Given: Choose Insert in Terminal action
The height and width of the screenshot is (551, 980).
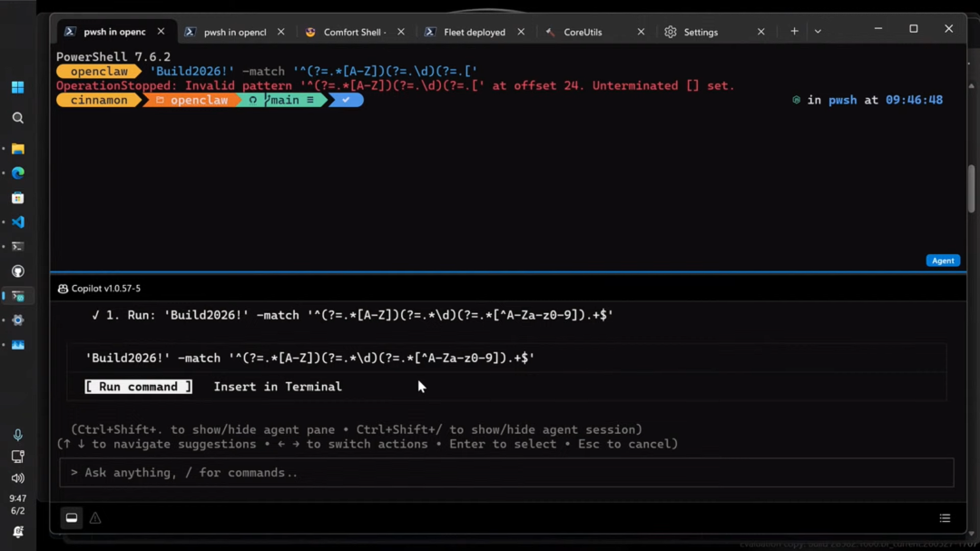Looking at the screenshot, I should 278,387.
